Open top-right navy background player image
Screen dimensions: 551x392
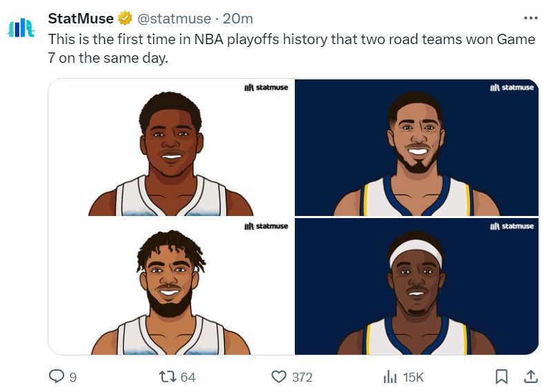[416, 148]
